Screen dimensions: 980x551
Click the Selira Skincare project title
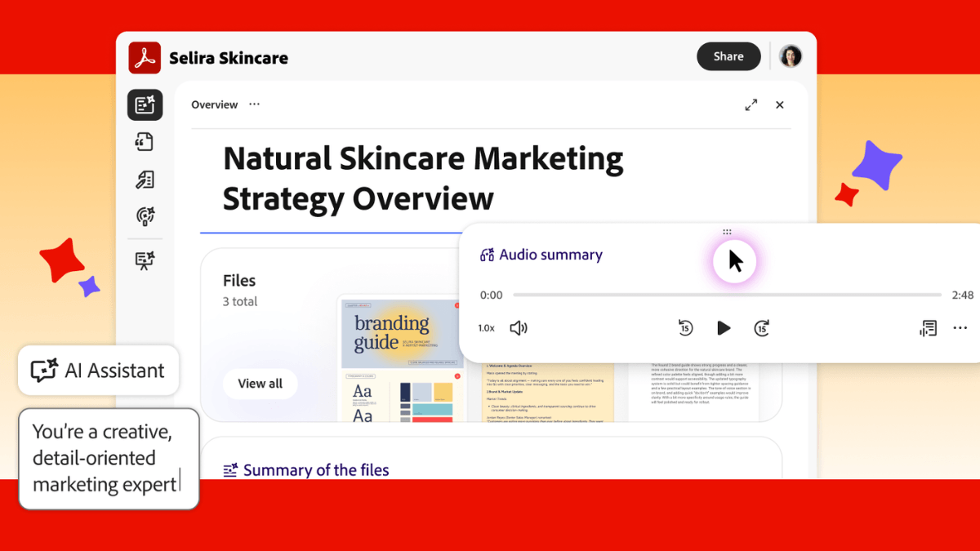(229, 58)
